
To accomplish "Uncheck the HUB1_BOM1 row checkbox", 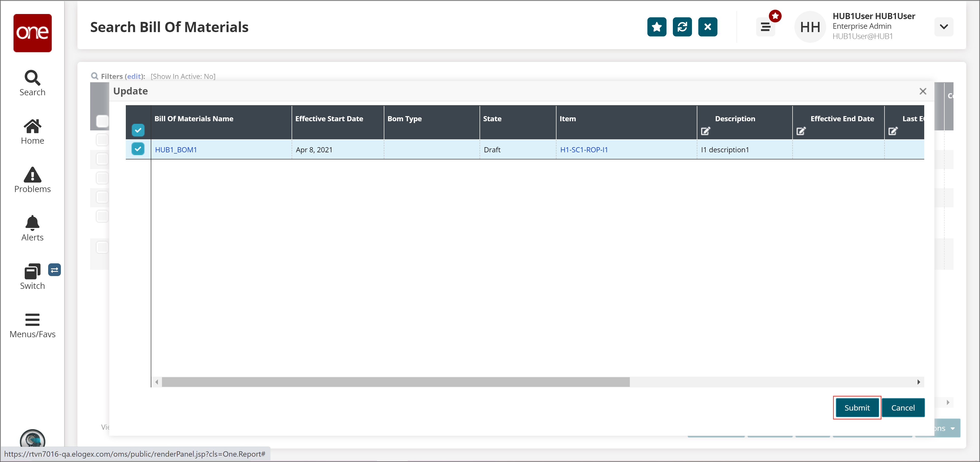I will click(x=138, y=149).
